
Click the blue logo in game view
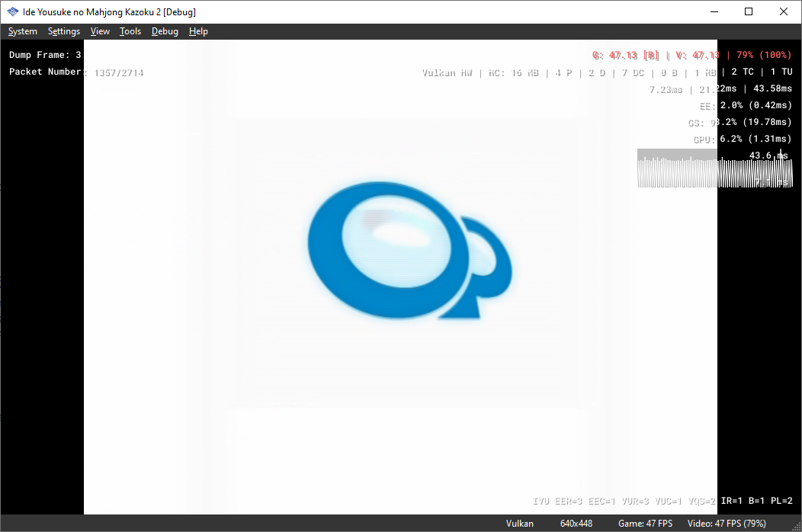point(409,251)
